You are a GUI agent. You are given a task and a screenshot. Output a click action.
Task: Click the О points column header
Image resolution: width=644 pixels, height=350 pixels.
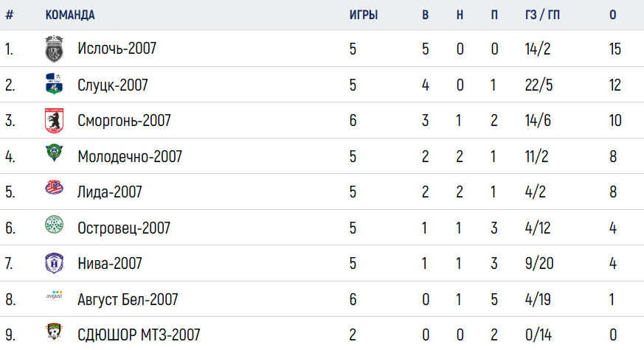pyautogui.click(x=613, y=15)
